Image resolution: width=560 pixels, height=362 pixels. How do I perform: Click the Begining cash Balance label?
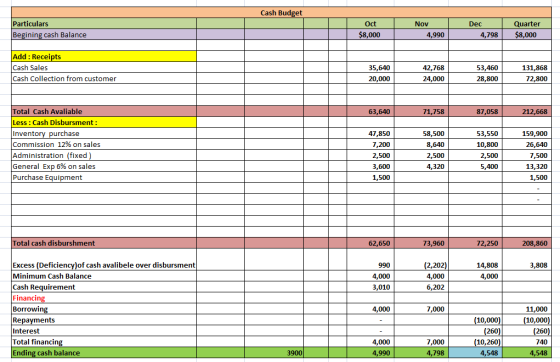click(x=49, y=35)
